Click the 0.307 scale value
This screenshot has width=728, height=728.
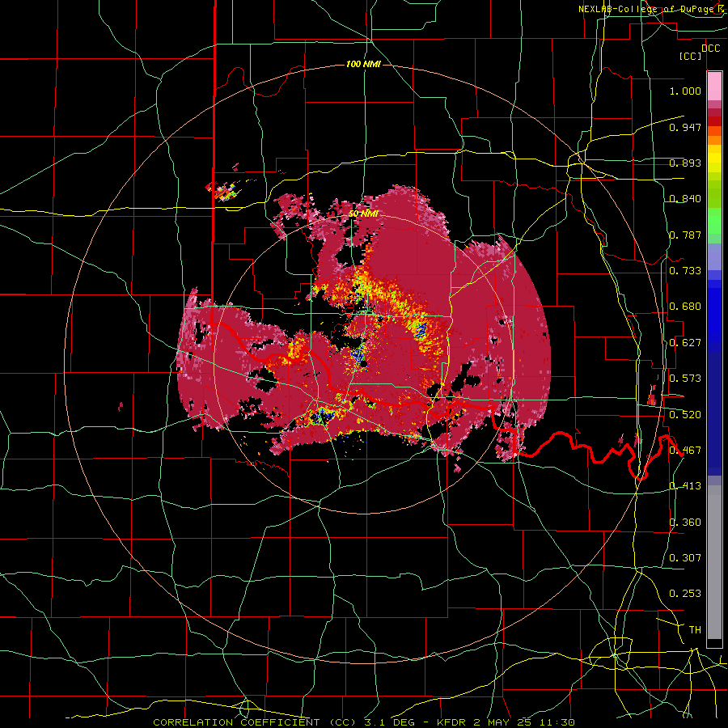click(x=685, y=558)
